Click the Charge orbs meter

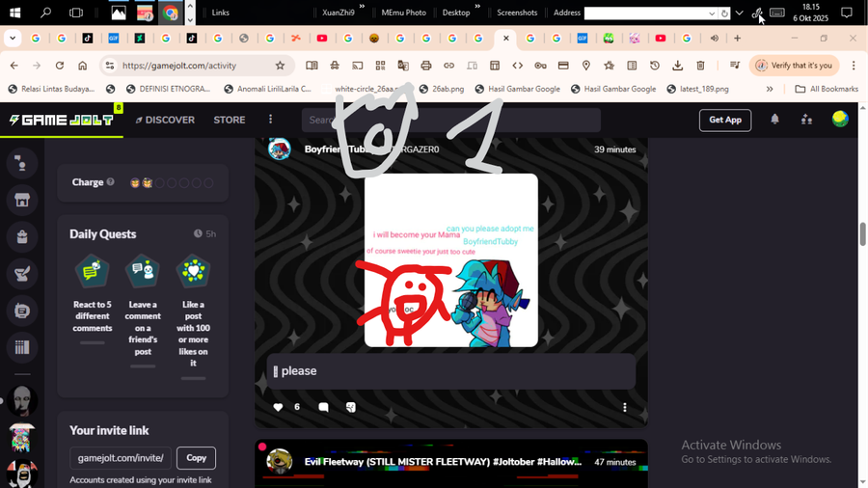[x=172, y=182]
